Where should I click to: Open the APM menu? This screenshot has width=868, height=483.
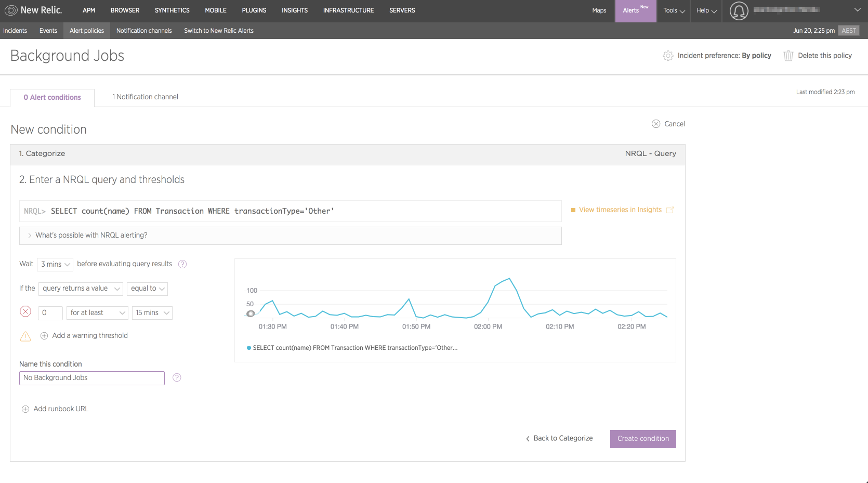pyautogui.click(x=89, y=10)
